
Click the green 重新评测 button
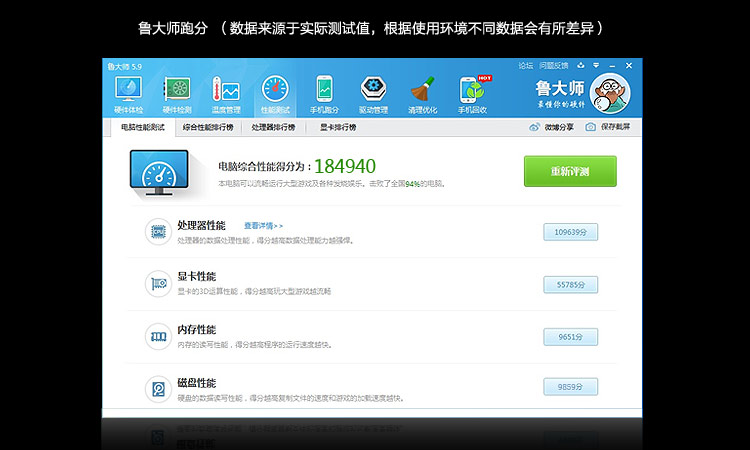(570, 171)
